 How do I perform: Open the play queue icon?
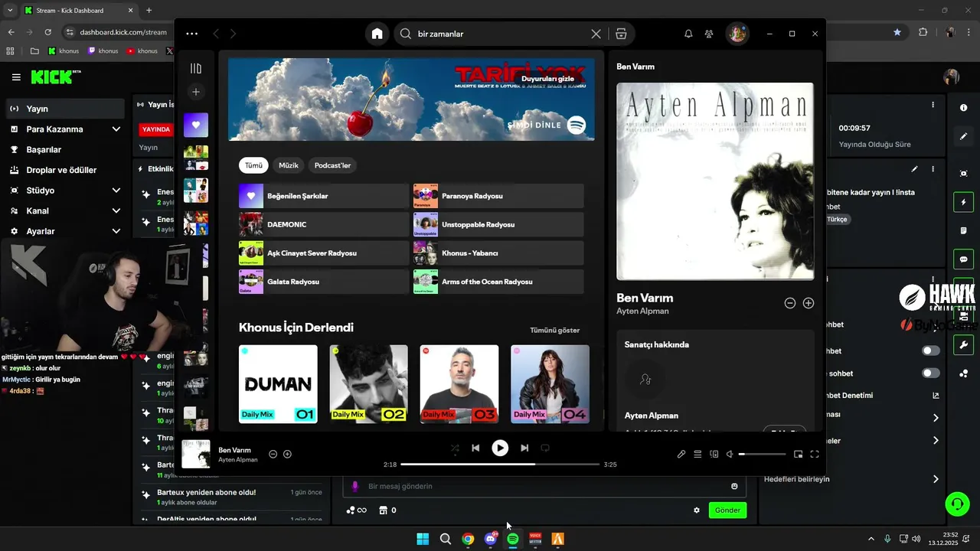[x=697, y=455]
